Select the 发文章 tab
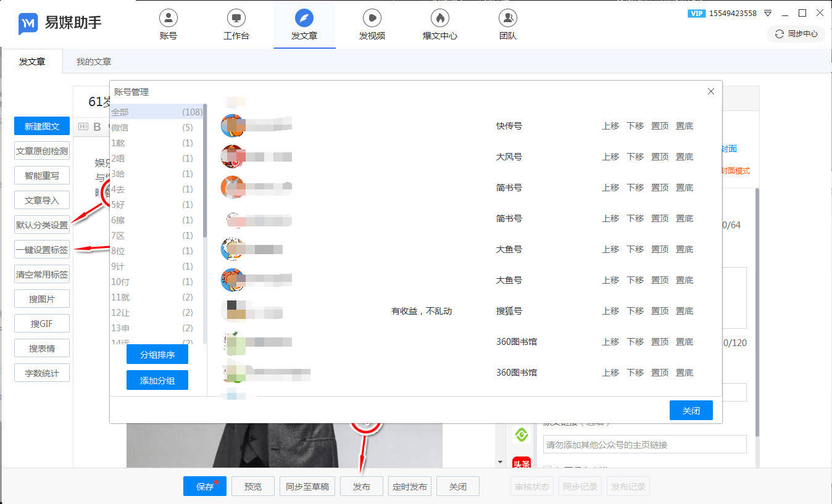The height and width of the screenshot is (504, 832). click(x=32, y=62)
